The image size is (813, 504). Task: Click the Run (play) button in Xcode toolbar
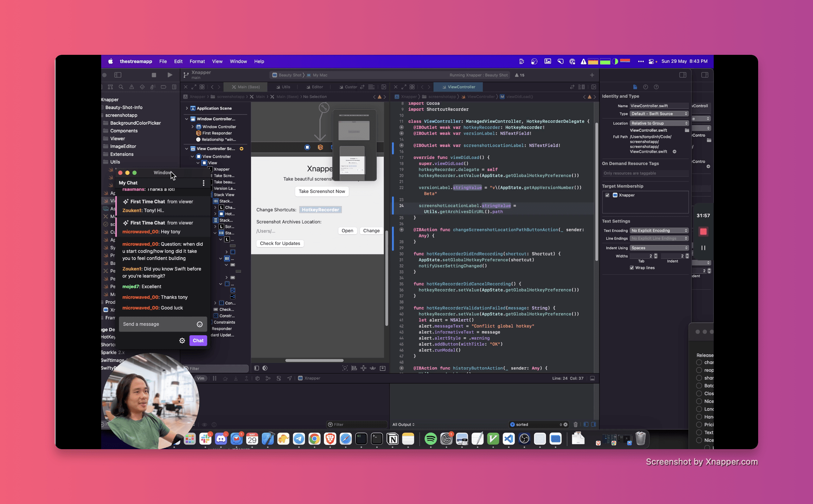click(170, 75)
